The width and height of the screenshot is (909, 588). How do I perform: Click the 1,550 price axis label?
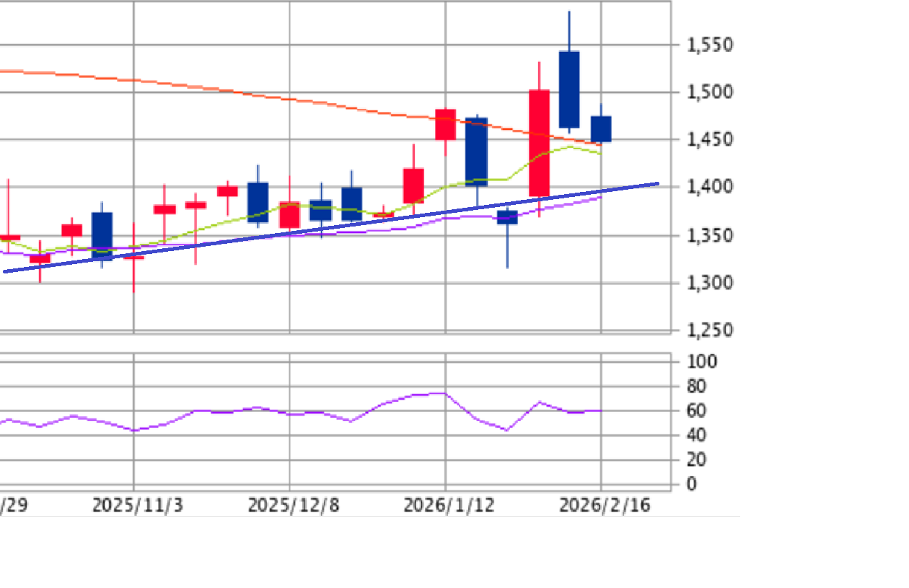pyautogui.click(x=710, y=45)
